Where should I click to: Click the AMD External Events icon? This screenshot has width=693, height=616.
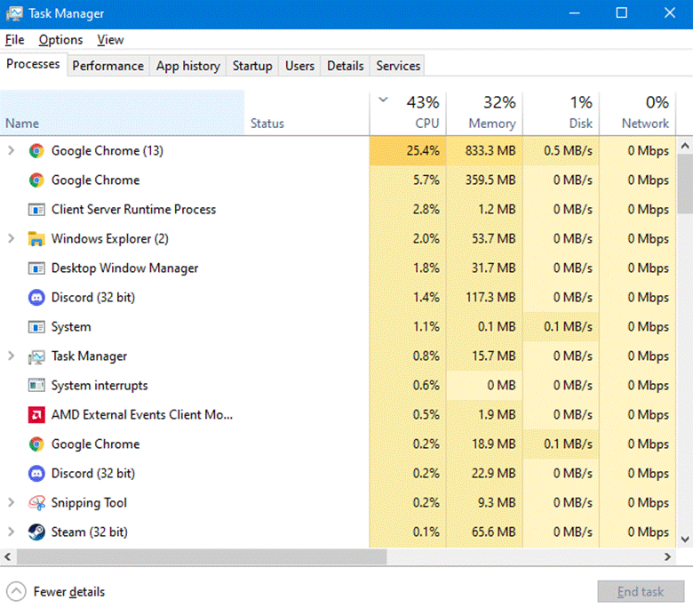click(36, 415)
